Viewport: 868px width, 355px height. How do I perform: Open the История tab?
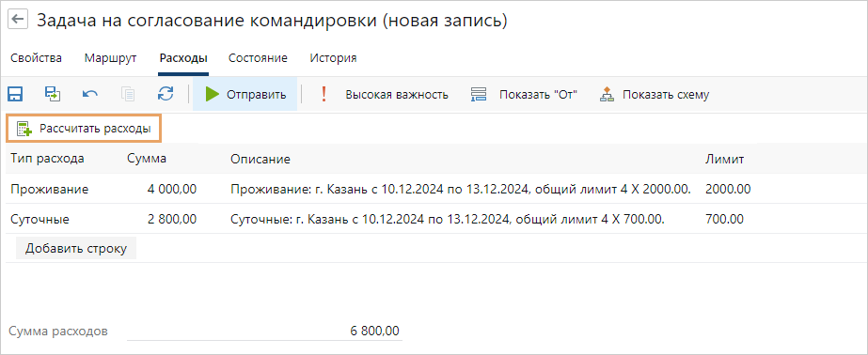[333, 58]
